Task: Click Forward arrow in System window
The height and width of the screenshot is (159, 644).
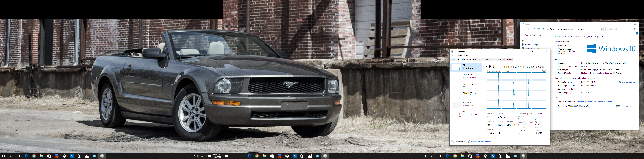Action: point(528,29)
